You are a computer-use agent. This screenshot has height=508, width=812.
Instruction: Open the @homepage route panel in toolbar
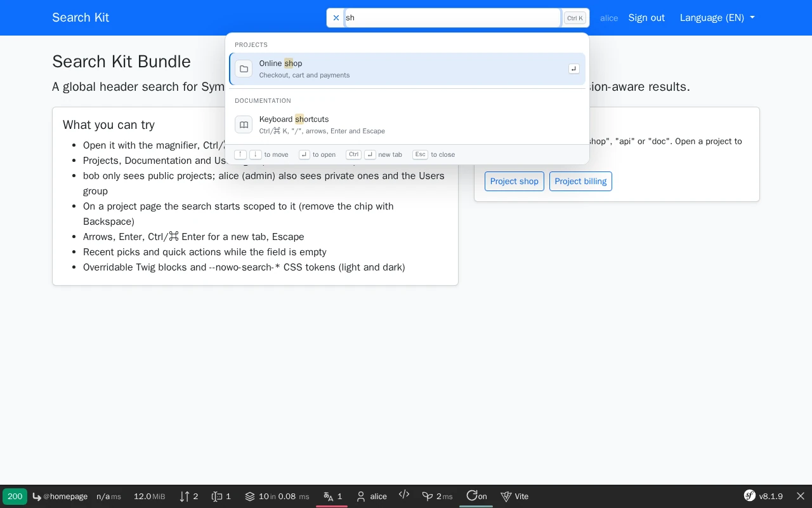[60, 497]
